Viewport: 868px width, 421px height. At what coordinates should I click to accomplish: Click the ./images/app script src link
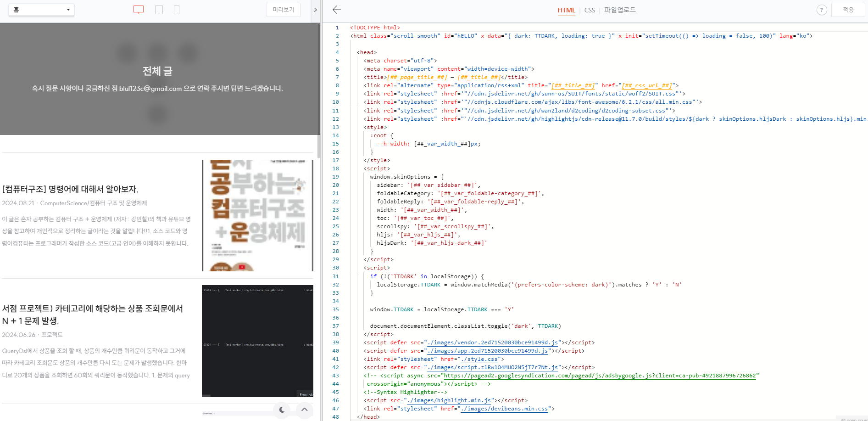[488, 351]
